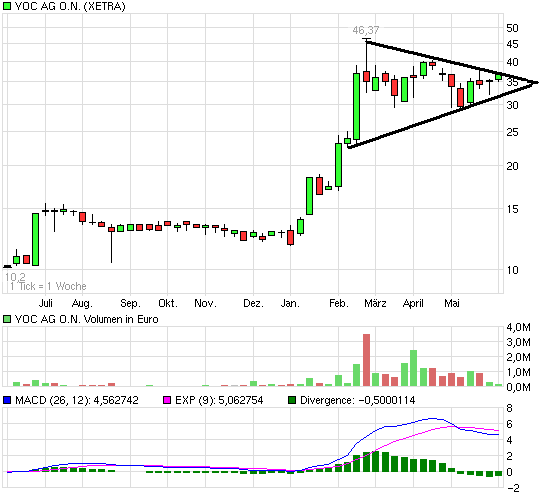Click the green YOC AG O.N. legend square

click(x=7, y=6)
